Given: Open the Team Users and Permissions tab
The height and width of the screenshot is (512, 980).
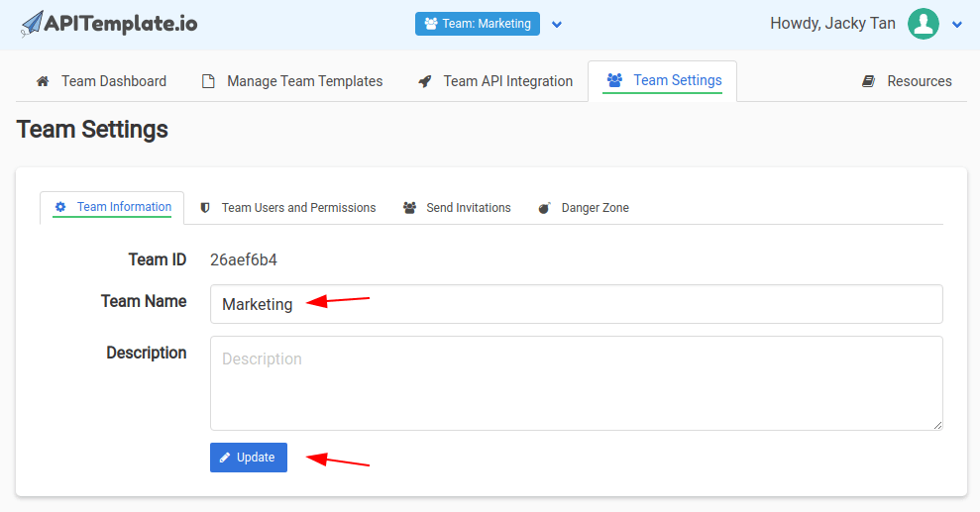Looking at the screenshot, I should pyautogui.click(x=298, y=208).
